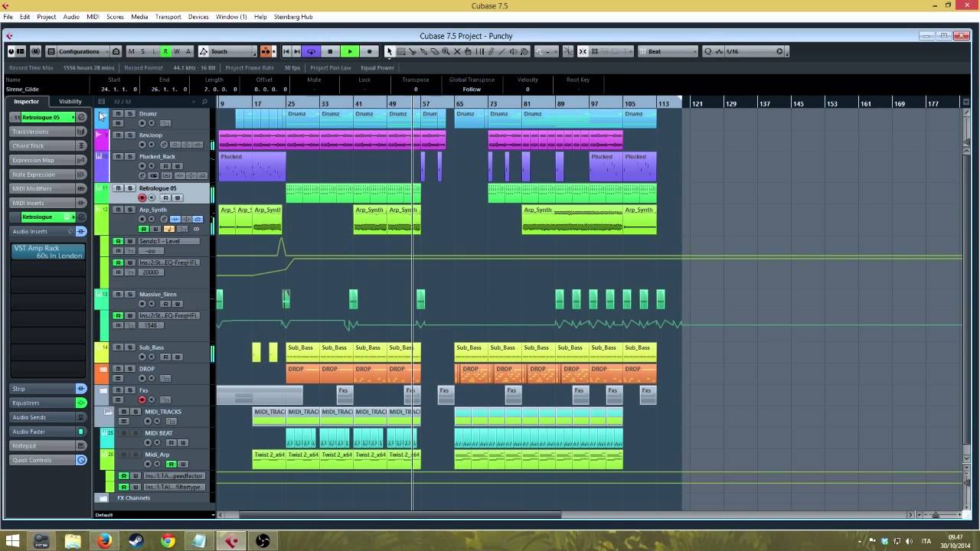The width and height of the screenshot is (980, 551).
Task: Collapse the MIDI_TRACKS folder track
Action: pos(108,412)
